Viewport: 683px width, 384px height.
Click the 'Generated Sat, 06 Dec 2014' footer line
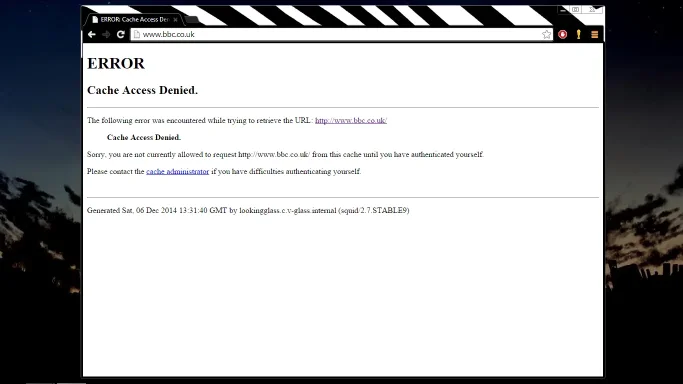[x=248, y=210]
